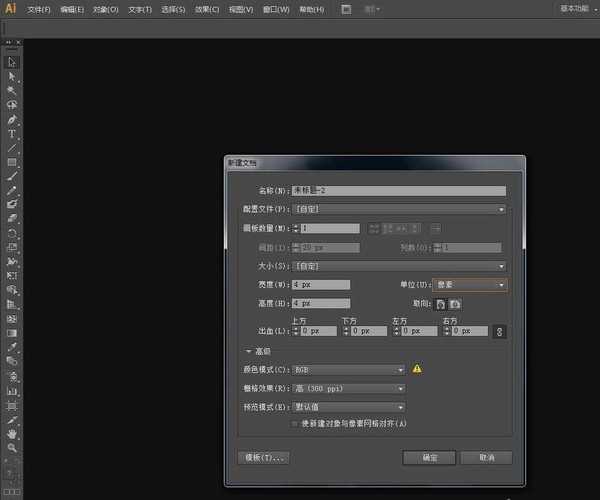Open the 窗口(W) menu

[276, 10]
